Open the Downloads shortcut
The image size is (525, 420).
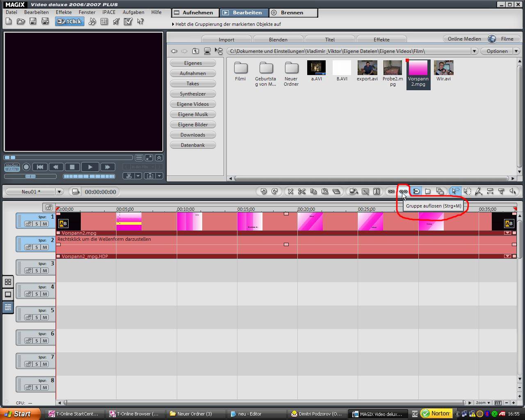pos(193,135)
